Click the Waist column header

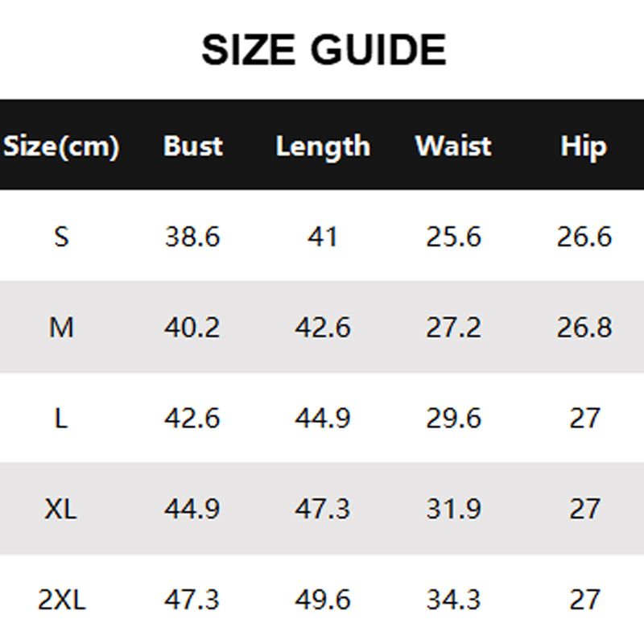pyautogui.click(x=453, y=147)
